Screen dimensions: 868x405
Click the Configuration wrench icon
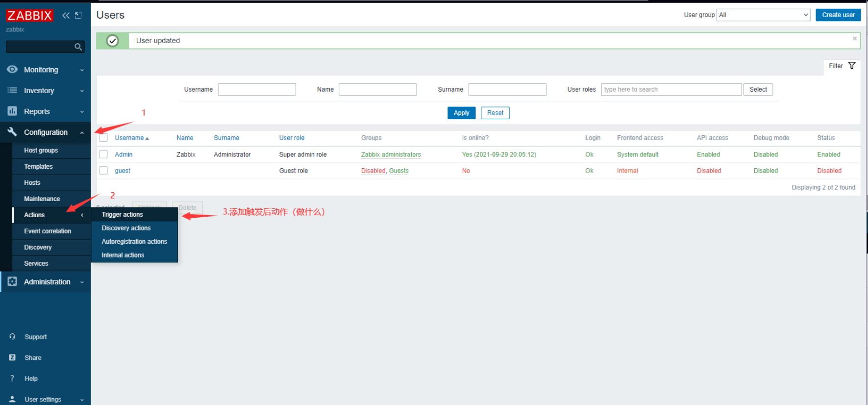pyautogui.click(x=12, y=132)
